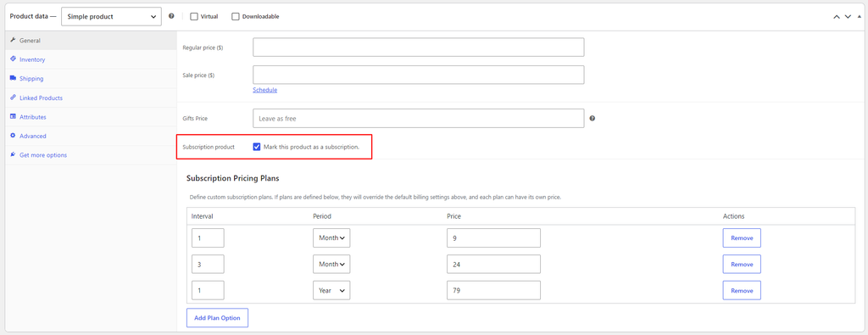Tick the Downloadable checkbox
The width and height of the screenshot is (868, 335).
coord(236,17)
